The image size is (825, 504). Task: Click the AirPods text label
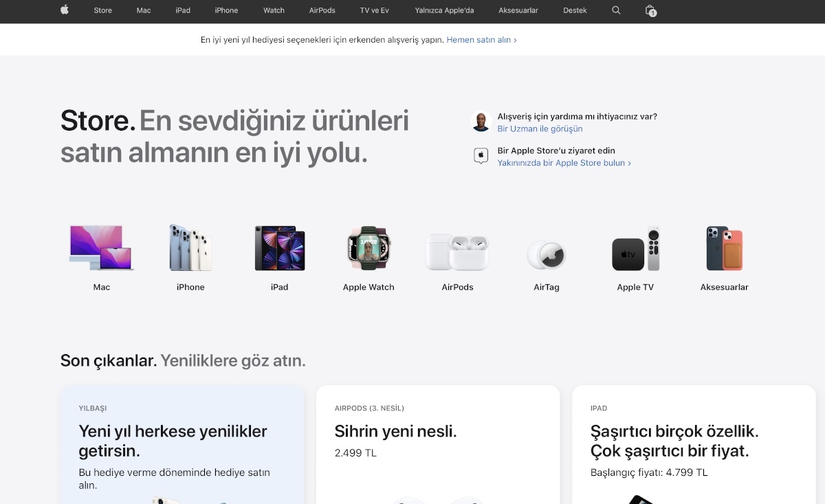[x=457, y=287]
